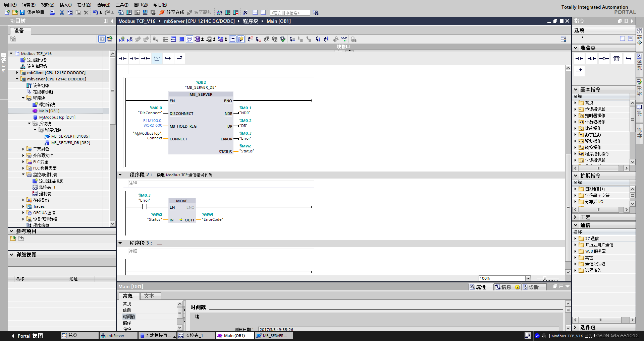The width and height of the screenshot is (644, 341).
Task: Click the 转至在线 button
Action: [171, 12]
